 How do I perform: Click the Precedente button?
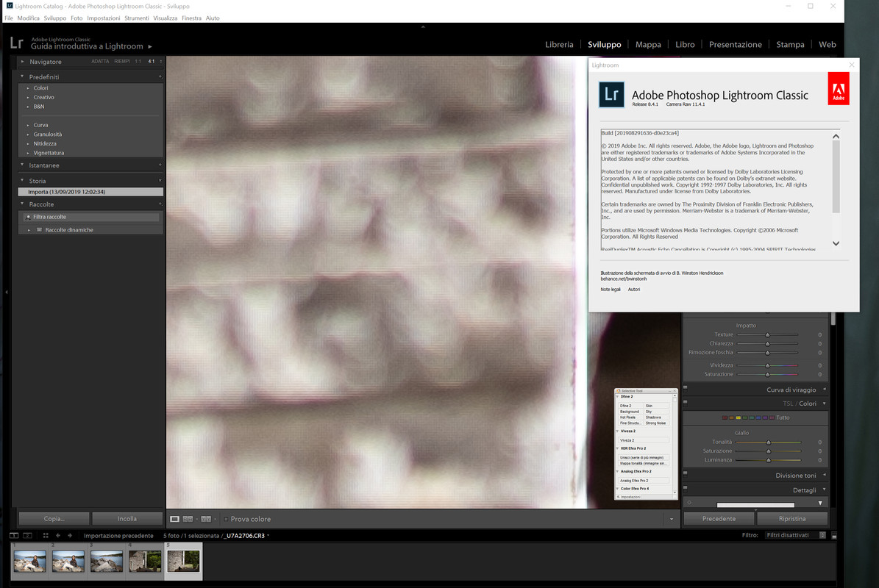[x=719, y=519]
